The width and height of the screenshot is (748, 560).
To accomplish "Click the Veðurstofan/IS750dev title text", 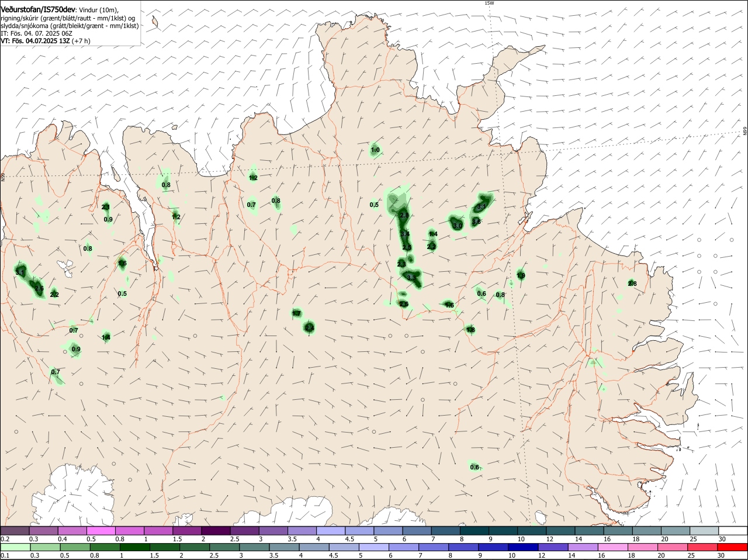I will click(38, 10).
